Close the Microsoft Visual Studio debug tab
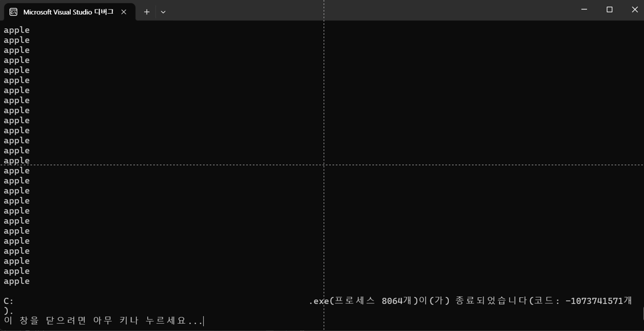This screenshot has width=644, height=331. pos(123,12)
